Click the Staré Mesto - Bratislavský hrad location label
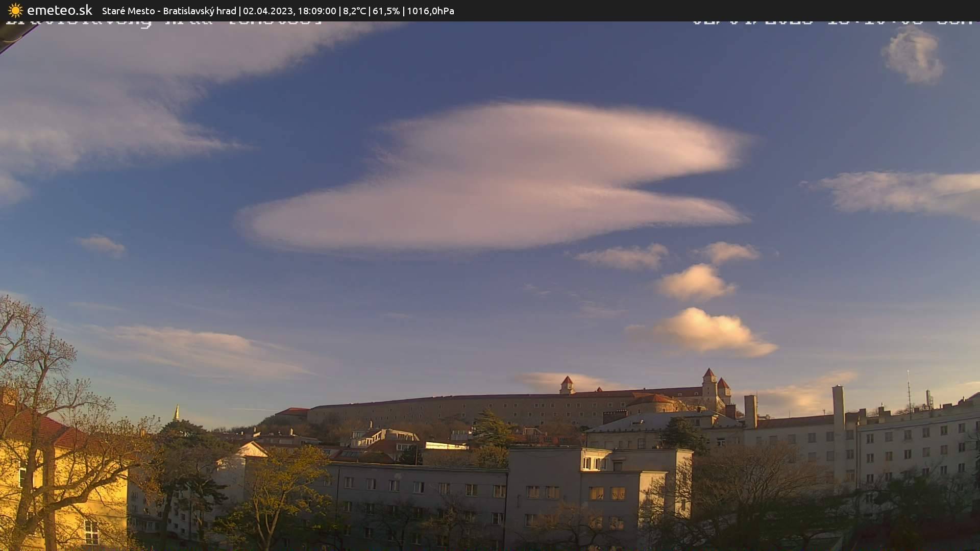 pyautogui.click(x=169, y=11)
